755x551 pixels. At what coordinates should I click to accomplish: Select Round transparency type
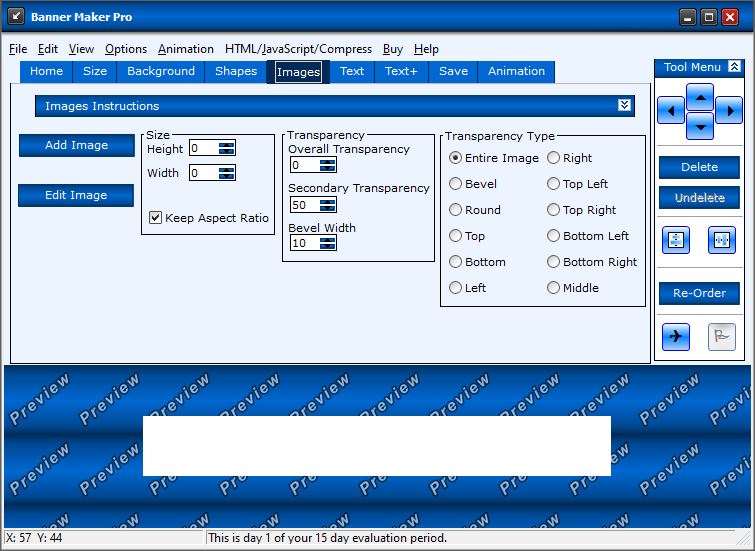pyautogui.click(x=475, y=210)
